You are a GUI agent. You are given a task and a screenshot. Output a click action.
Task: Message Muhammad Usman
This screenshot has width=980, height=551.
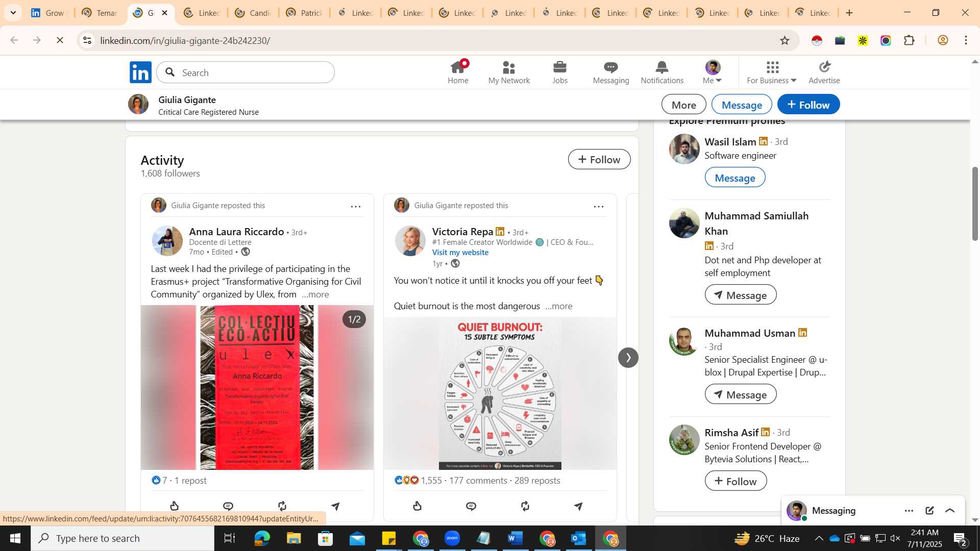(740, 394)
